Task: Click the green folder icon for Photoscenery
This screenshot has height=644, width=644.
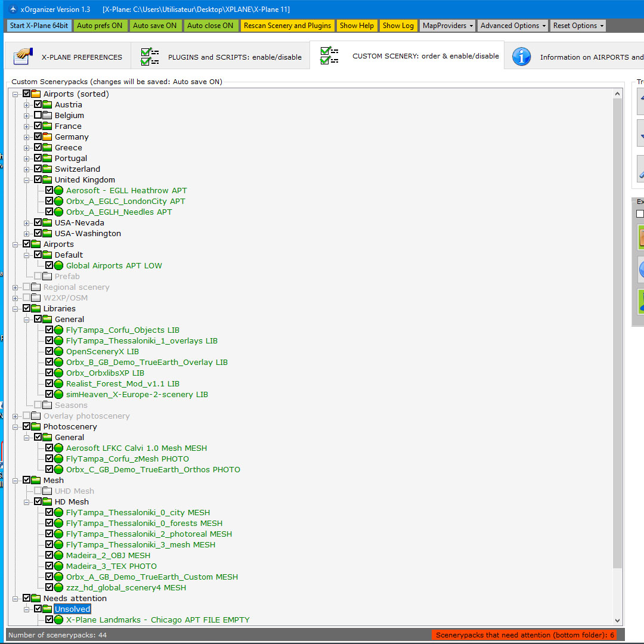Action: click(x=36, y=426)
